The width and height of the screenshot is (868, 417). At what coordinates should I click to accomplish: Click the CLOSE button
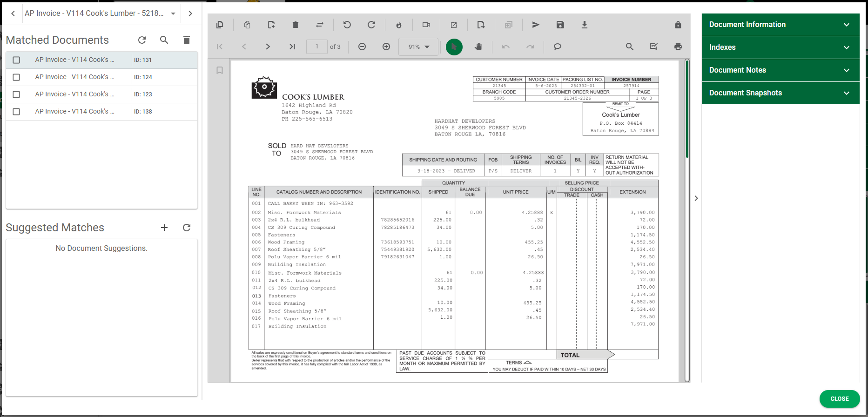click(840, 399)
